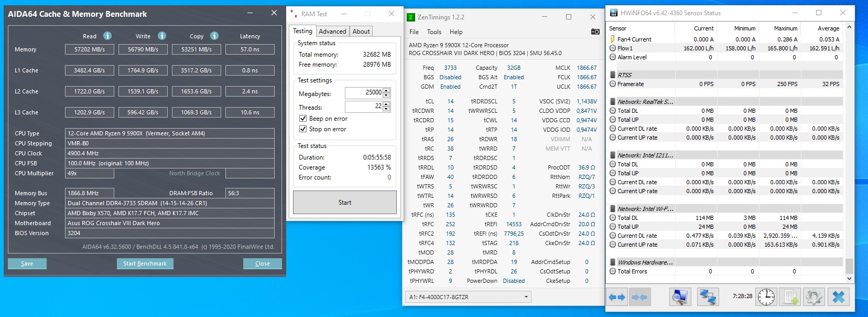Click the Current column header in HWiNFO
The width and height of the screenshot is (868, 317).
pyautogui.click(x=696, y=28)
